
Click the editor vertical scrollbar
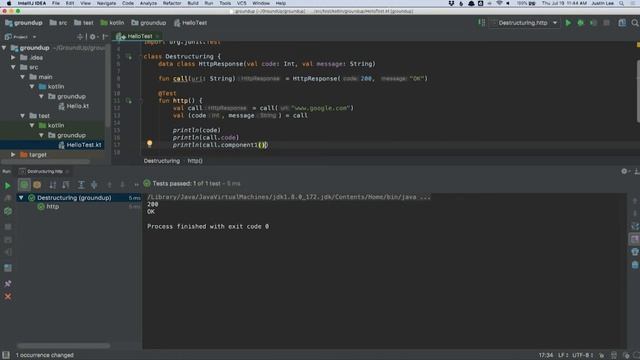click(x=638, y=91)
